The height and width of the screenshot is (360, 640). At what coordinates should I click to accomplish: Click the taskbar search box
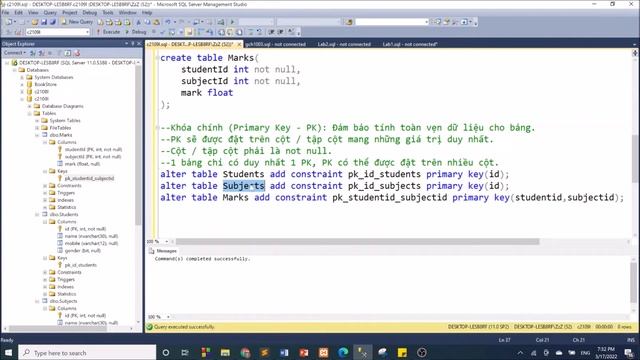(x=87, y=353)
